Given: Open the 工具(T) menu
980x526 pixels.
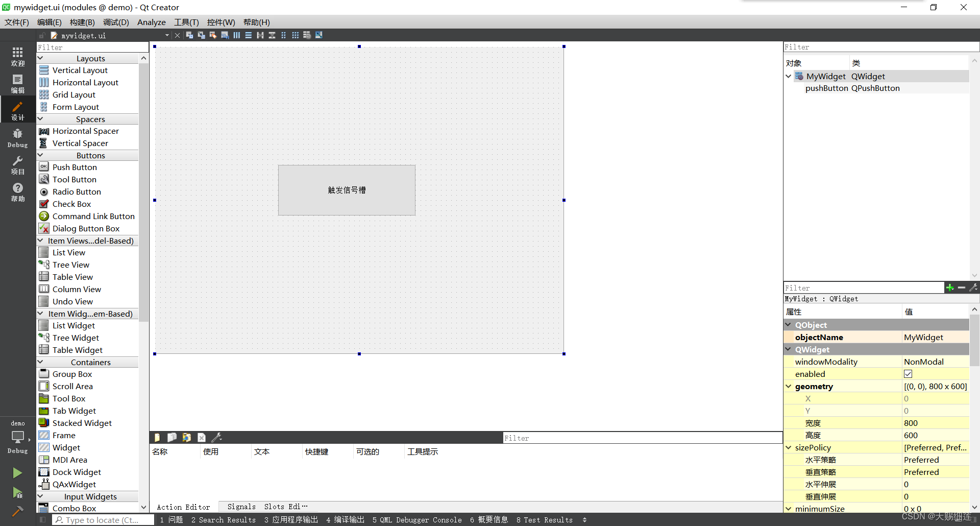Looking at the screenshot, I should 186,22.
